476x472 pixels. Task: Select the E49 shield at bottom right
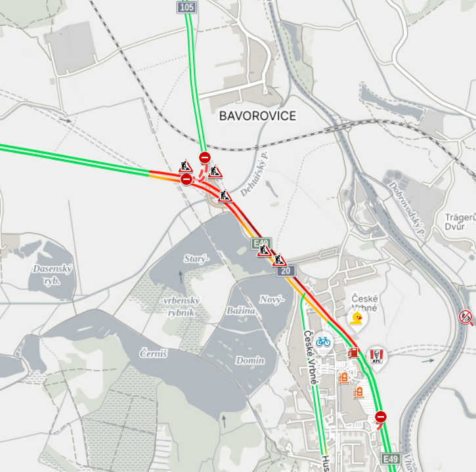tap(391, 459)
